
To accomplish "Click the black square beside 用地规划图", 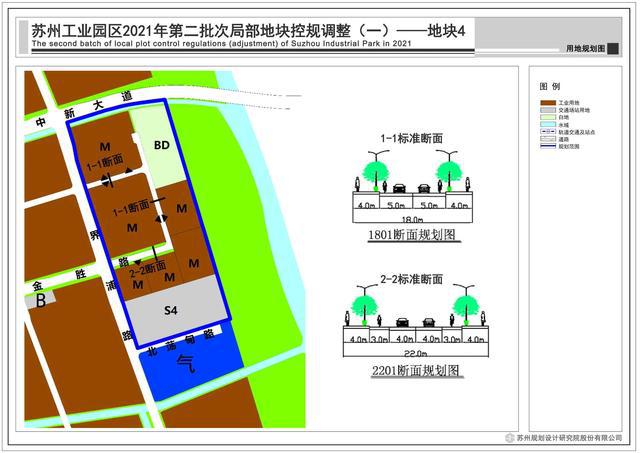I will coord(613,49).
